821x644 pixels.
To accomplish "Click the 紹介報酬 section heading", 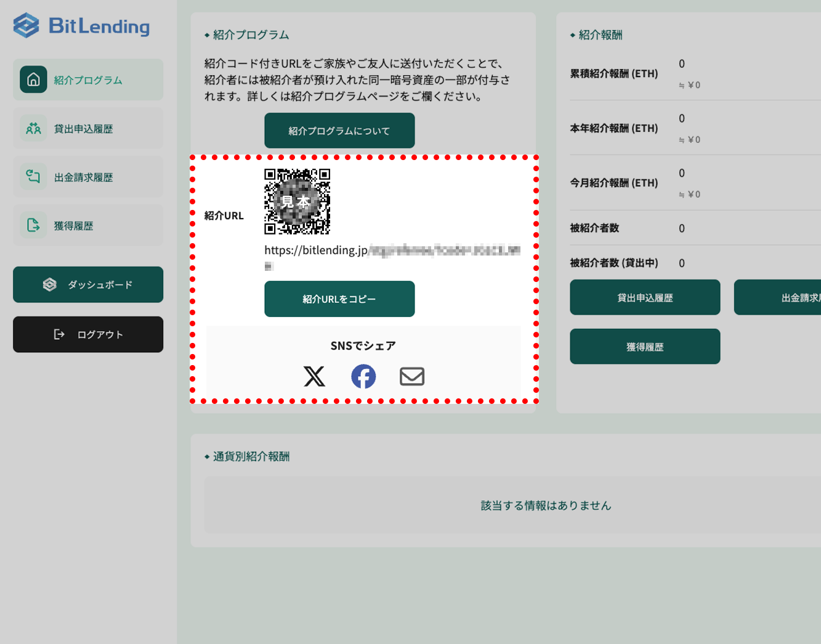I will coord(601,35).
